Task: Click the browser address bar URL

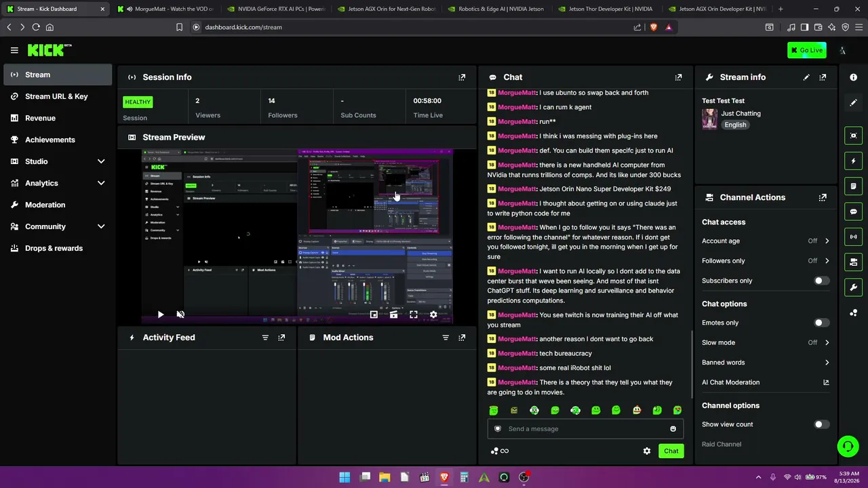Action: coord(243,27)
